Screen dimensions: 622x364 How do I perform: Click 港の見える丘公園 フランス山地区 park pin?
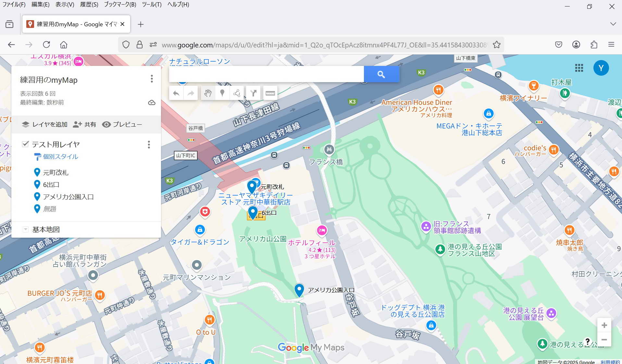[x=440, y=249]
